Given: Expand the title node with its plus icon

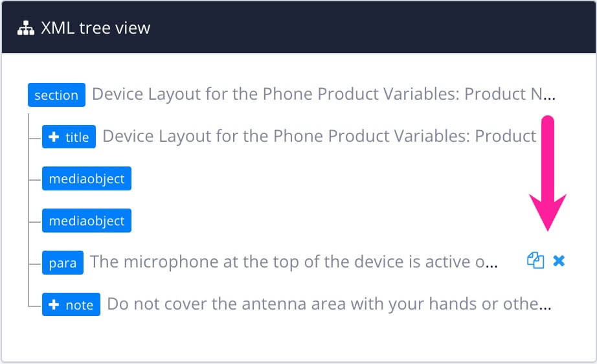Looking at the screenshot, I should click(x=54, y=137).
